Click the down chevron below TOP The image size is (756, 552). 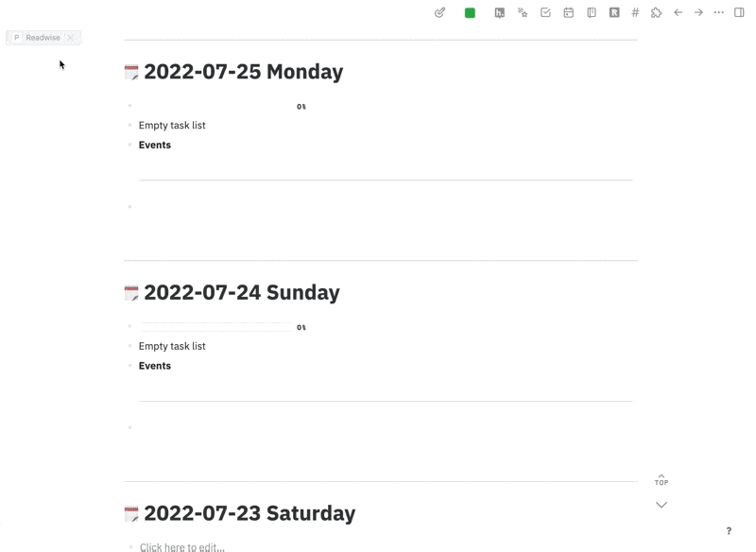pyautogui.click(x=661, y=505)
